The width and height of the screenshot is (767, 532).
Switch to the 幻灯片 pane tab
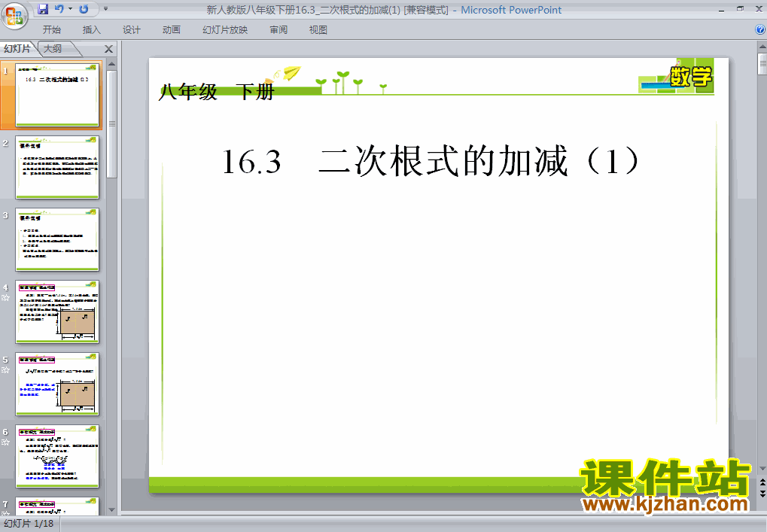tap(17, 48)
